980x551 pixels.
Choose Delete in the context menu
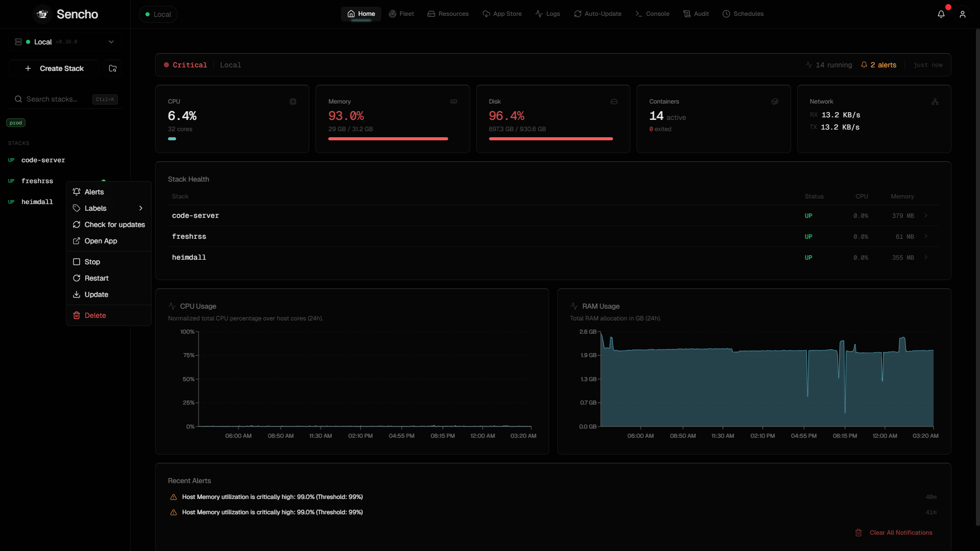pyautogui.click(x=109, y=315)
